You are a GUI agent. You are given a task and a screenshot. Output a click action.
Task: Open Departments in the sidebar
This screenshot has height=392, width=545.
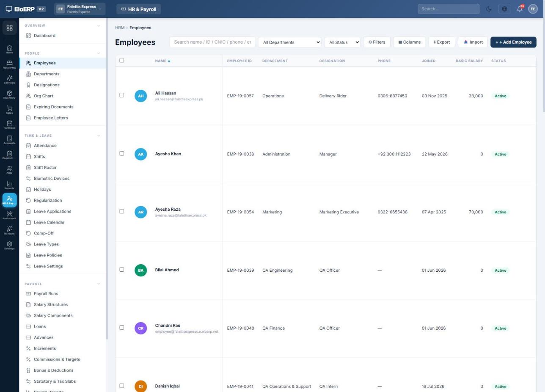coord(63,74)
